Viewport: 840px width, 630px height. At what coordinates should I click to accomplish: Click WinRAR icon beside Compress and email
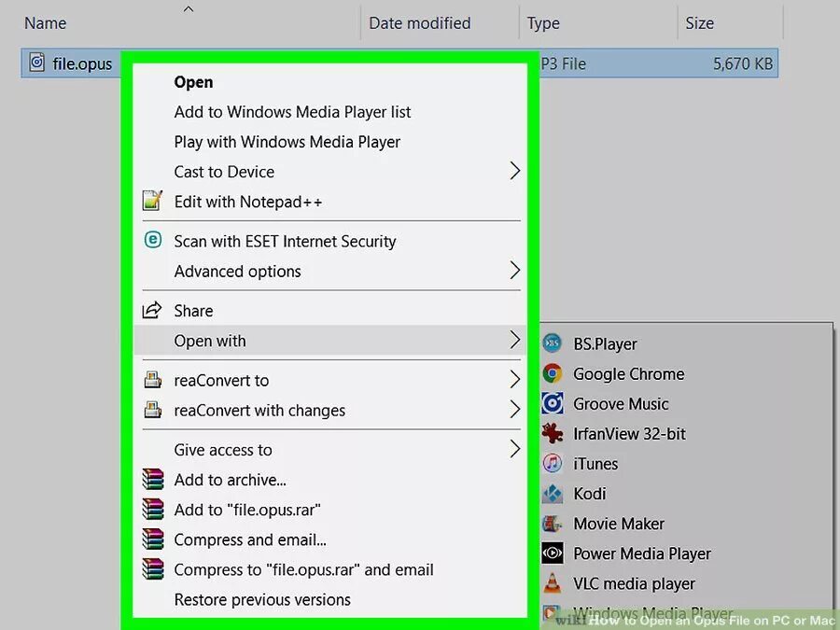153,539
